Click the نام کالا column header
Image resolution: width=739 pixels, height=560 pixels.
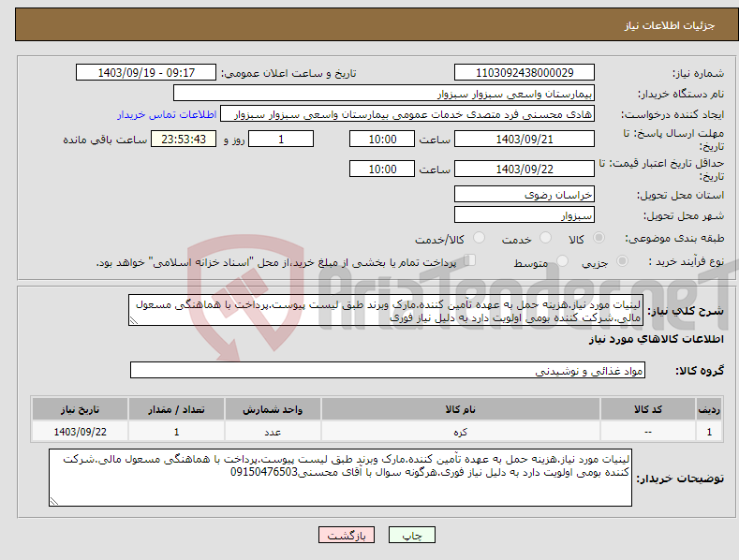pos(461,409)
